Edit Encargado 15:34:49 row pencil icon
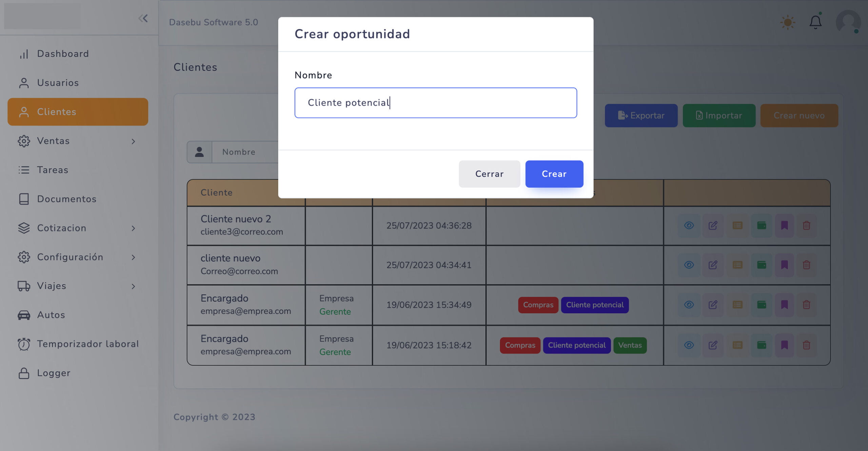 (x=713, y=305)
